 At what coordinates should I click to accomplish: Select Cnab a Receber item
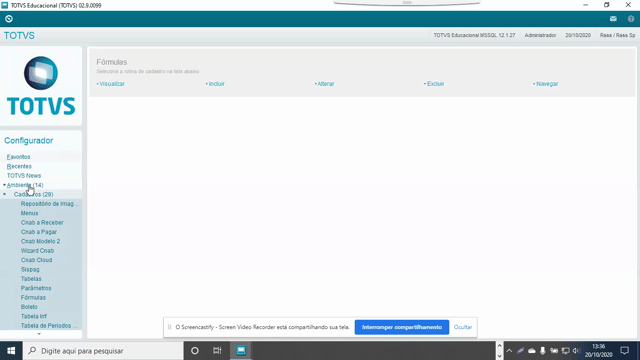(x=42, y=222)
